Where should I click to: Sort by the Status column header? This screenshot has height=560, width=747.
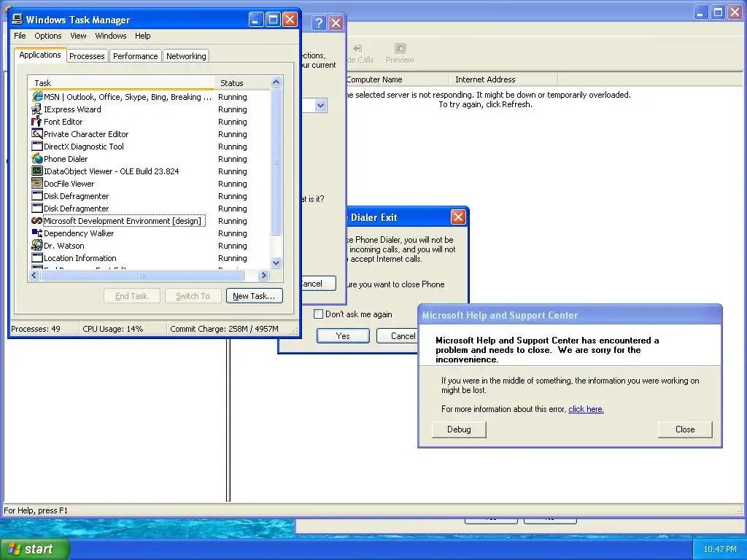242,83
